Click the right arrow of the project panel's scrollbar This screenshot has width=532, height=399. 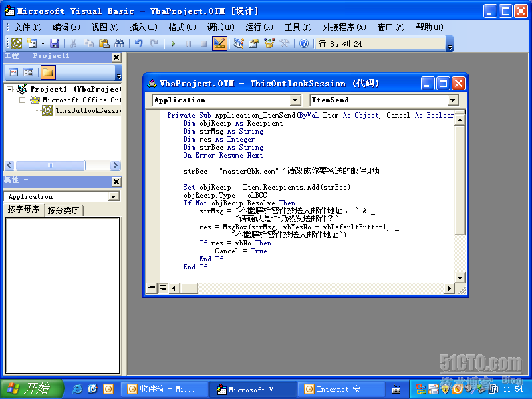point(115,165)
